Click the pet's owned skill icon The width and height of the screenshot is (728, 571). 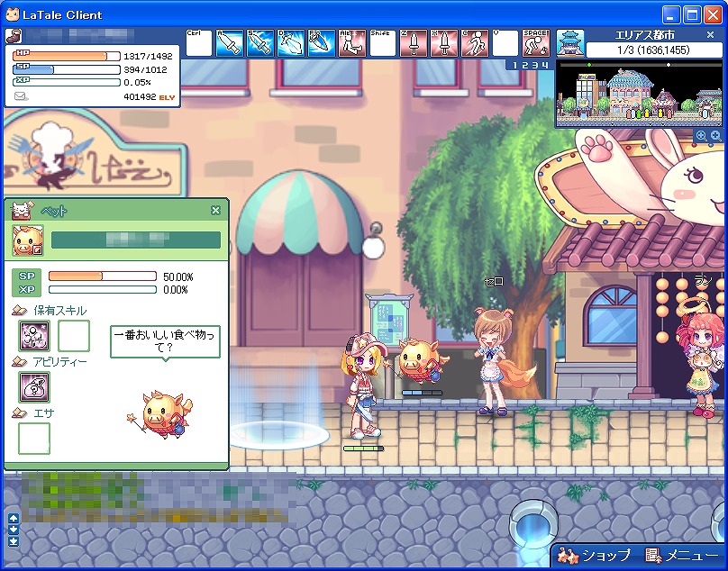(x=34, y=336)
